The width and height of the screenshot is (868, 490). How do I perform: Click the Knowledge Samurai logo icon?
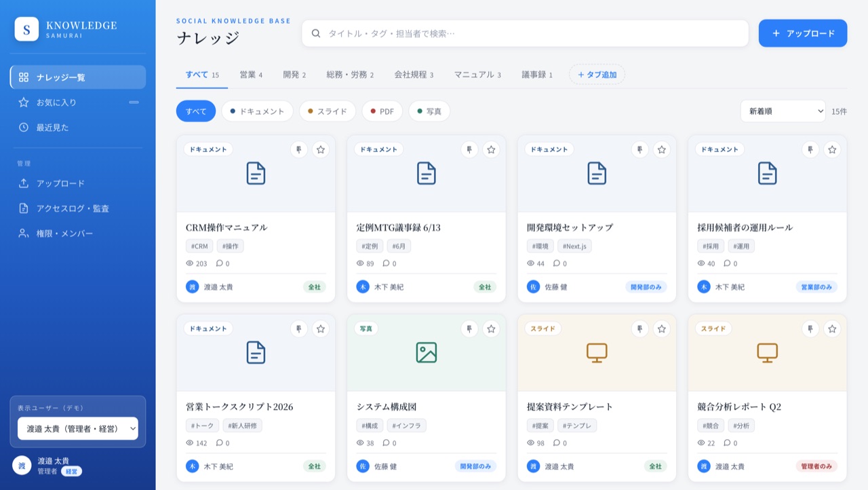26,29
